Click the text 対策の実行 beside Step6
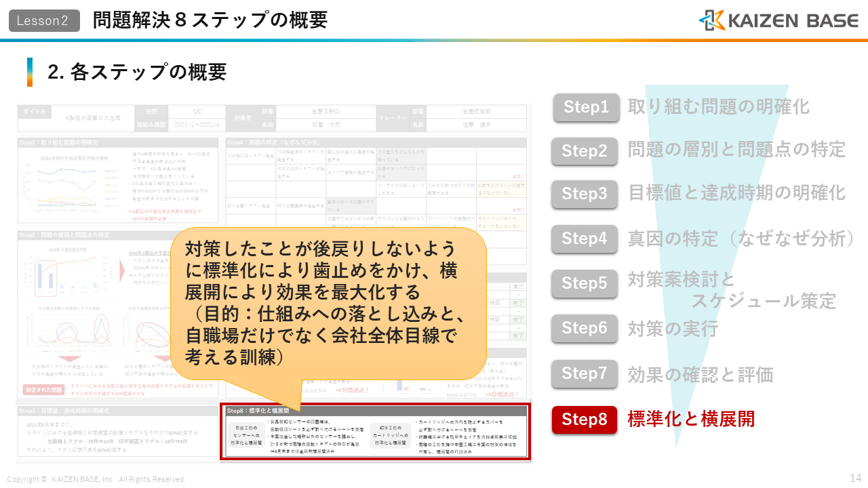Image resolution: width=868 pixels, height=488 pixels. [673, 329]
